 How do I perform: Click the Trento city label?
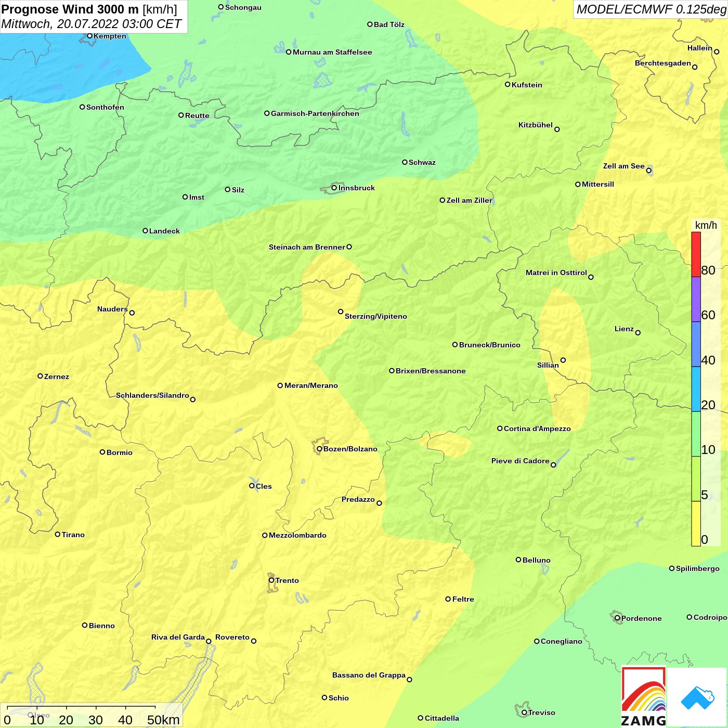click(x=287, y=580)
